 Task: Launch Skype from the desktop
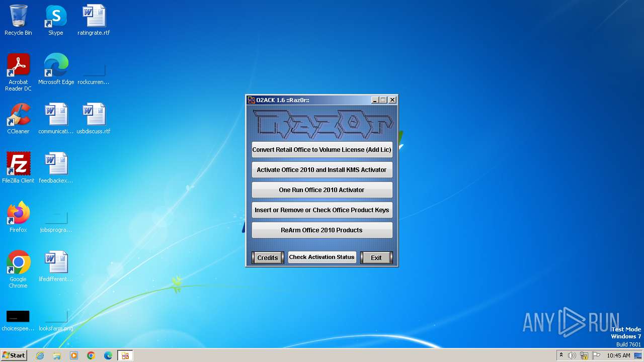(x=55, y=20)
